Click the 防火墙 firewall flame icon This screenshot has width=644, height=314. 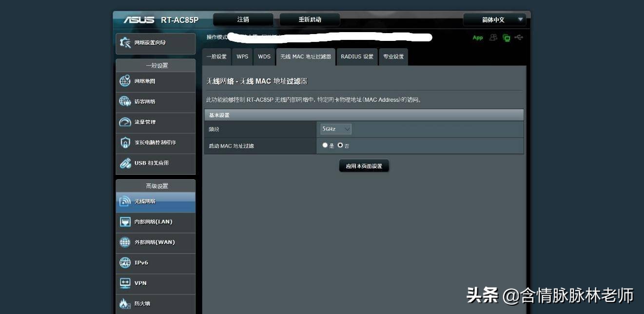point(125,303)
